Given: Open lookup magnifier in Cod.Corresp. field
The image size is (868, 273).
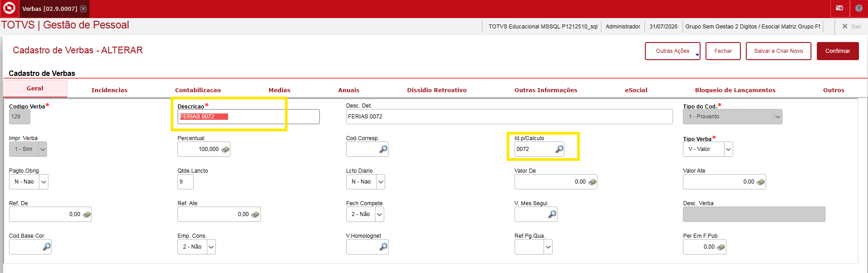Looking at the screenshot, I should click(x=383, y=149).
